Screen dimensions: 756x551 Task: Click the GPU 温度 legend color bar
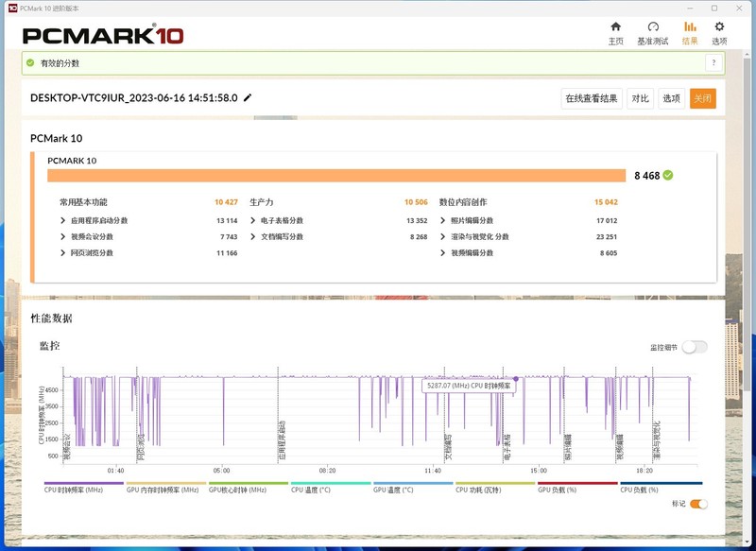click(x=413, y=483)
